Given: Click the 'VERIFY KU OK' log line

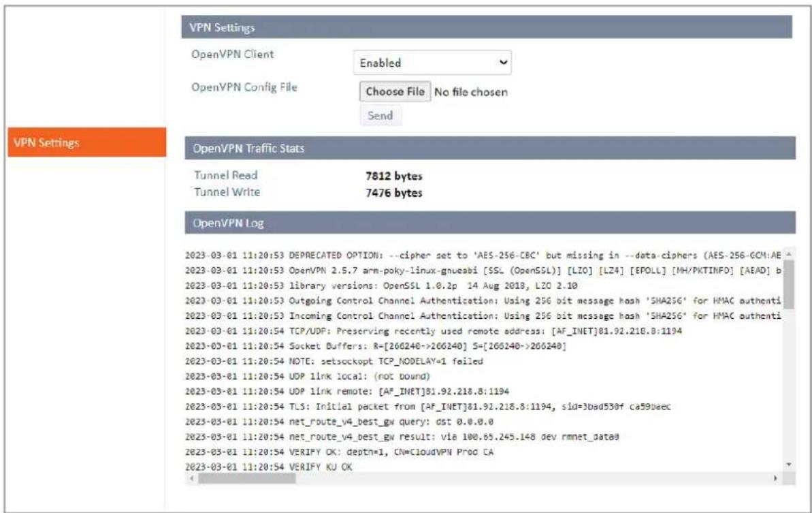Looking at the screenshot, I should click(269, 467).
